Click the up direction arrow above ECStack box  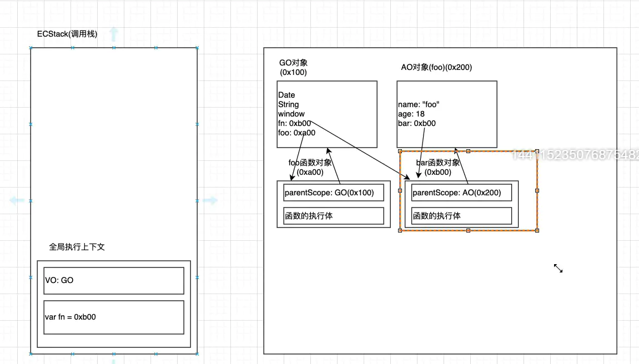click(114, 34)
